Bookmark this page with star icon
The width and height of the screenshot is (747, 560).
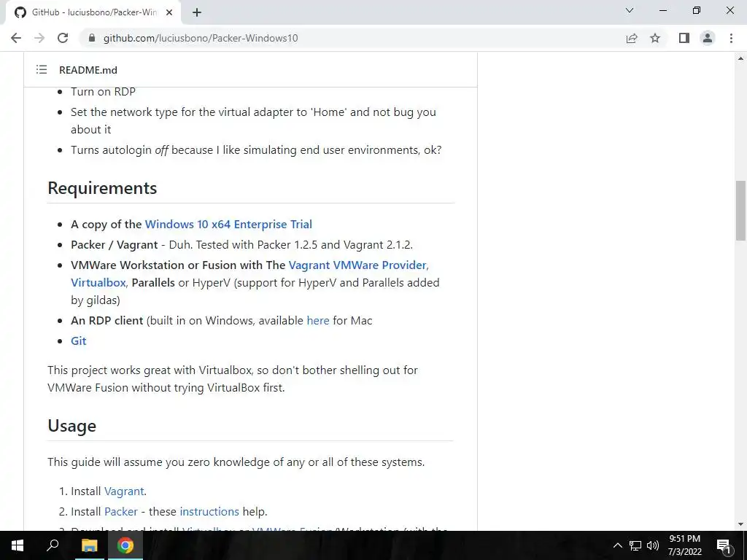point(655,38)
